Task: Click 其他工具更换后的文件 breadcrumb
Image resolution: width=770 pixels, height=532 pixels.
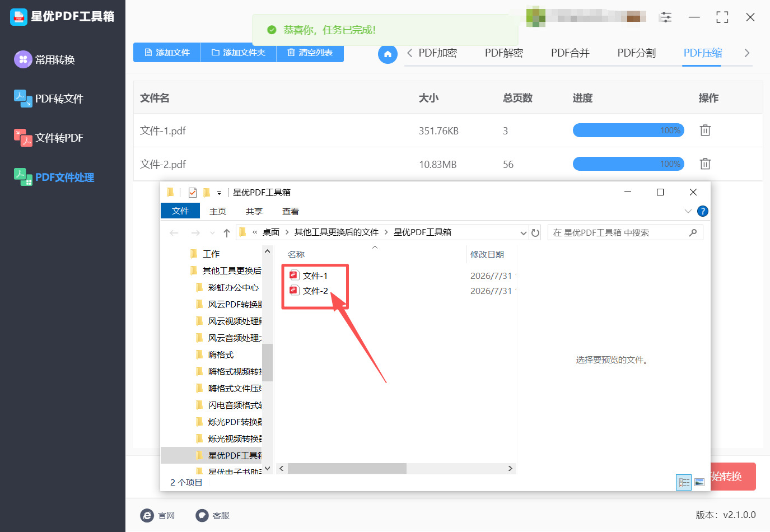Action: tap(337, 232)
